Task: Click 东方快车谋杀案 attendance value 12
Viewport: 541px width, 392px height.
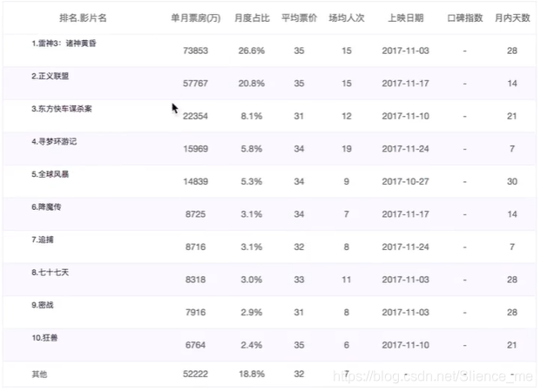Action: [347, 116]
